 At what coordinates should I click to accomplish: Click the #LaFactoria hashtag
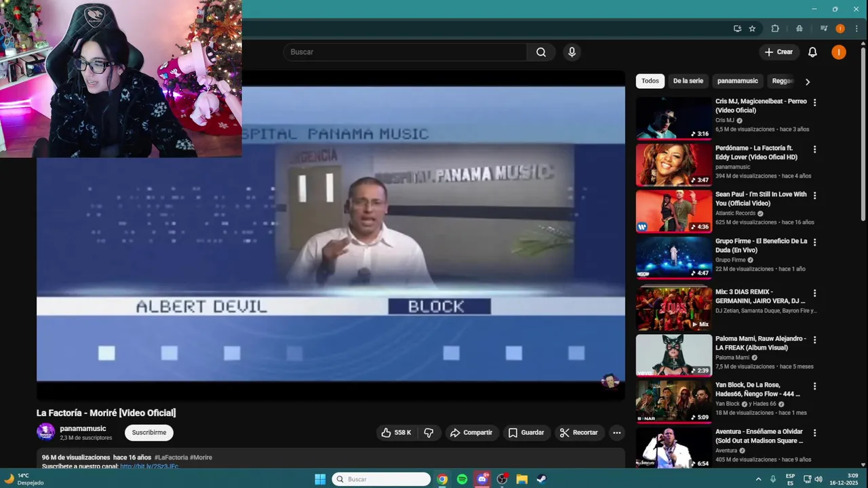[171, 457]
